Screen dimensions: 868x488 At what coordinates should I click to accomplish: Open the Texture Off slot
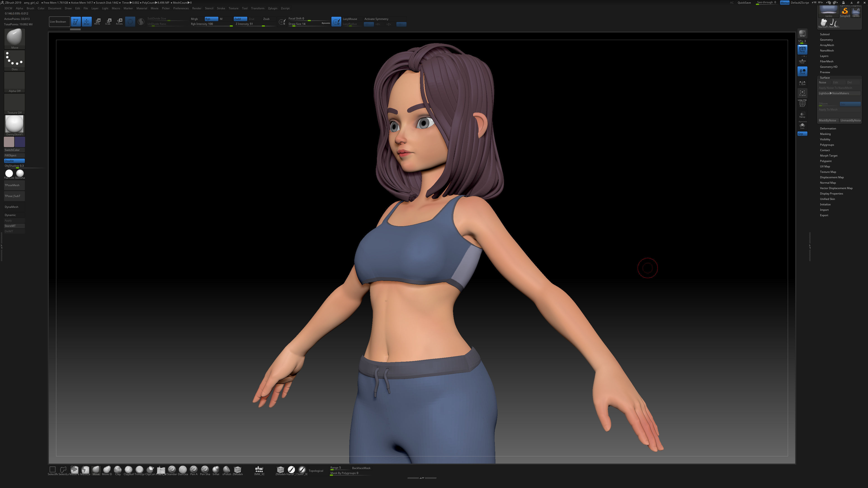(x=14, y=104)
